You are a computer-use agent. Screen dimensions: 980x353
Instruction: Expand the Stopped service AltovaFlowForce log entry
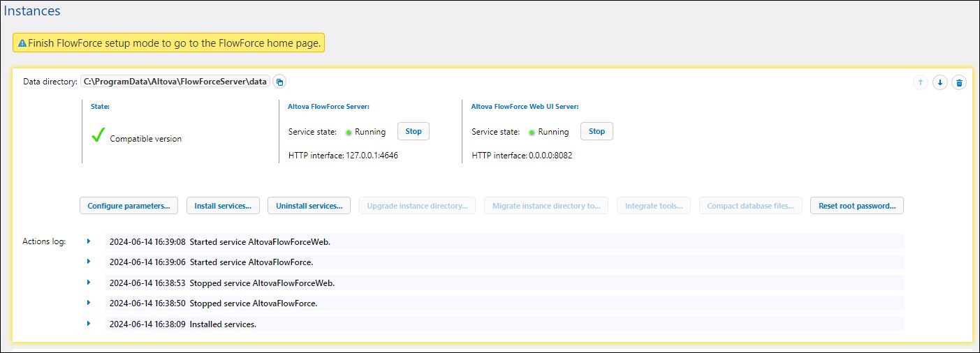[x=89, y=303]
